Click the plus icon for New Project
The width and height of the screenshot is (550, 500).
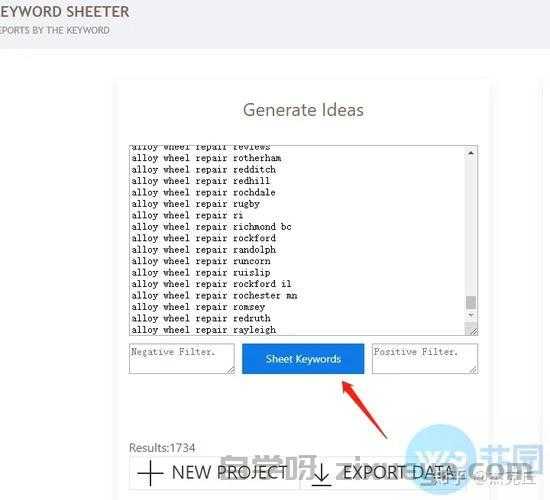(x=150, y=473)
